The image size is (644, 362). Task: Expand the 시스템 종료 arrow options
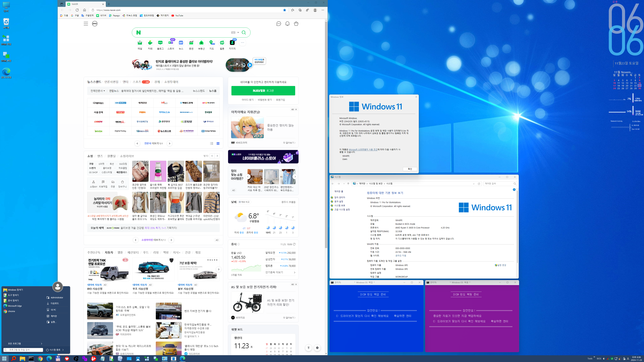63,350
